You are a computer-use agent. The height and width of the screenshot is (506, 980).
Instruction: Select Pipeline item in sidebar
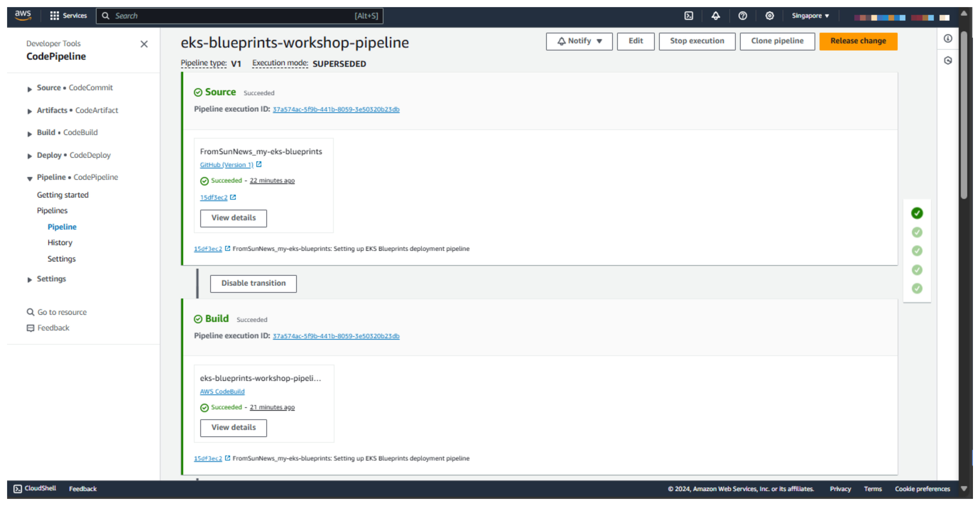(x=62, y=227)
